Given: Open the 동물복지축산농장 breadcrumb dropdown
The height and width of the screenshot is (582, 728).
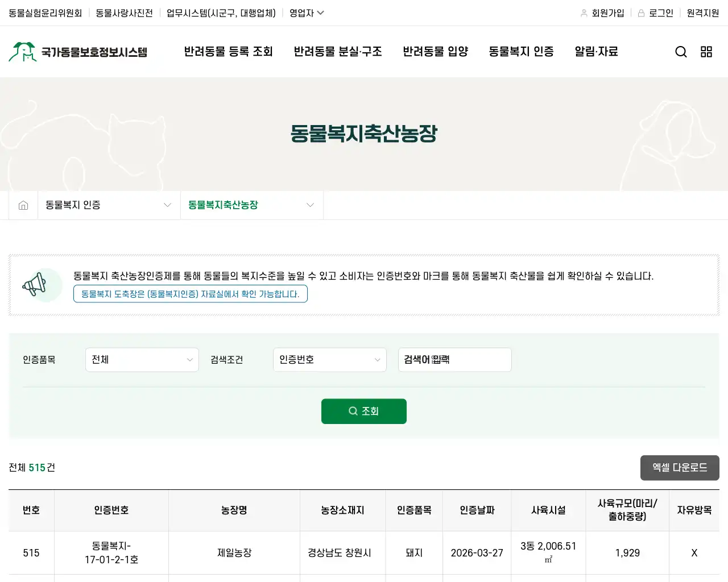Looking at the screenshot, I should [251, 205].
